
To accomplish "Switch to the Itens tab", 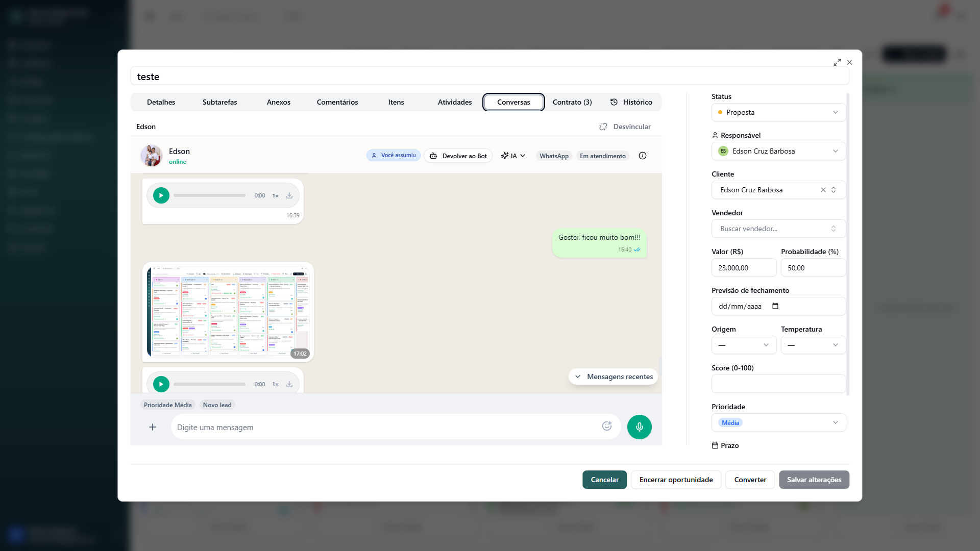I will point(396,102).
